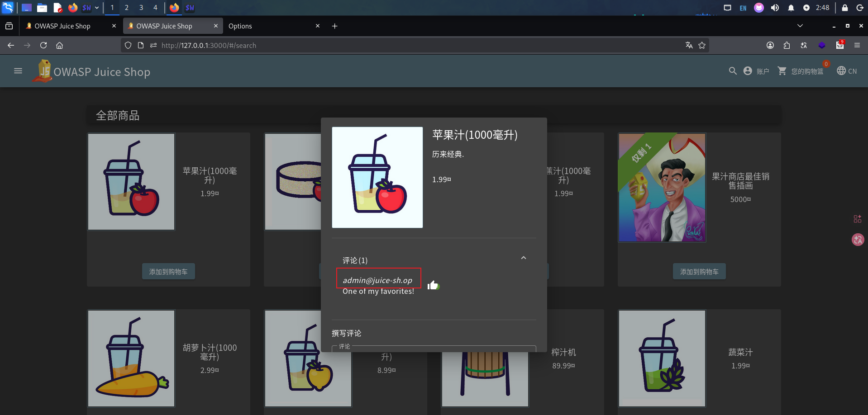The height and width of the screenshot is (415, 868).
Task: Open the volume control in system tray
Action: coord(775,8)
